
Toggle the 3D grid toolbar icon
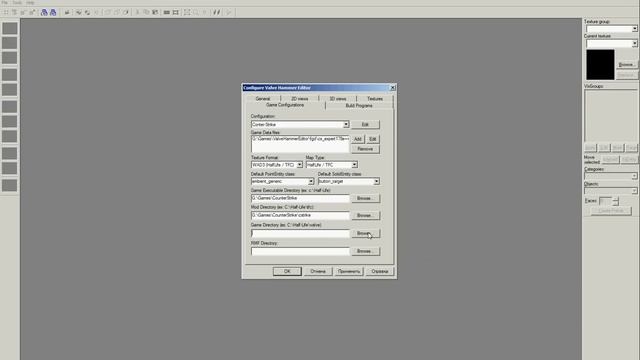[x=15, y=12]
